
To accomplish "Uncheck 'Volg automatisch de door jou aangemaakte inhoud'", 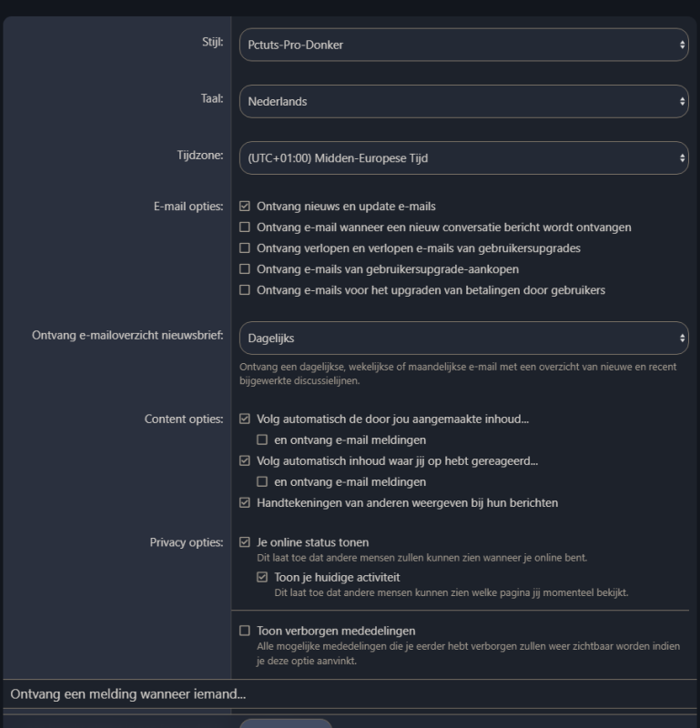I will coord(245,420).
